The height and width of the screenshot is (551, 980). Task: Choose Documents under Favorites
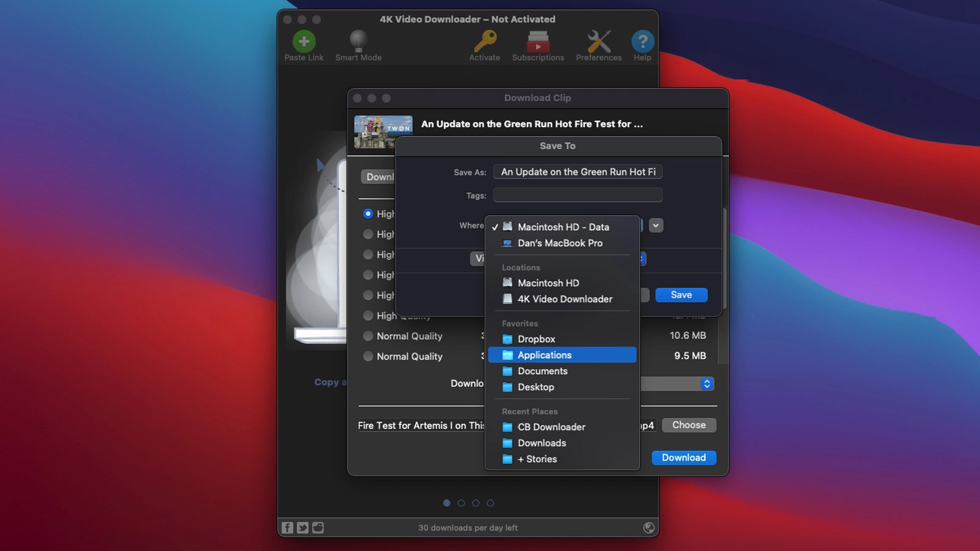562,371
